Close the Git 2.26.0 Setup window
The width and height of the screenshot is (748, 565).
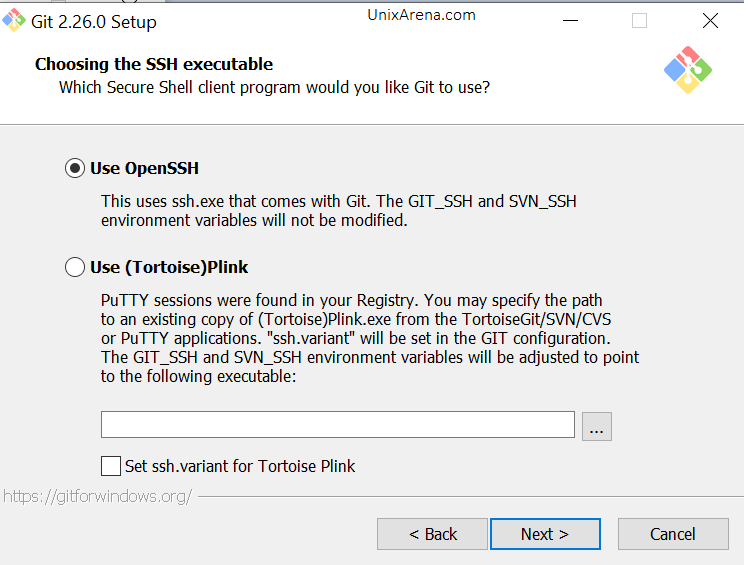coord(710,21)
